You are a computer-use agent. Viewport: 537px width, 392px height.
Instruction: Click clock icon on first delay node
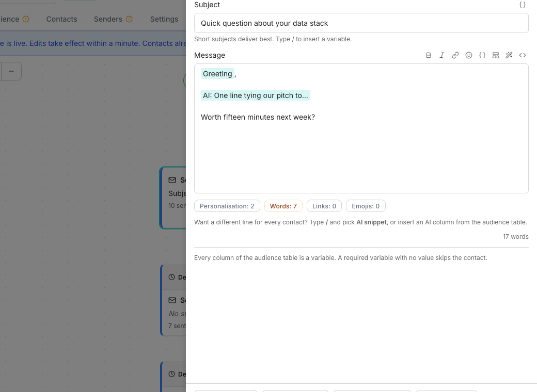tap(171, 277)
